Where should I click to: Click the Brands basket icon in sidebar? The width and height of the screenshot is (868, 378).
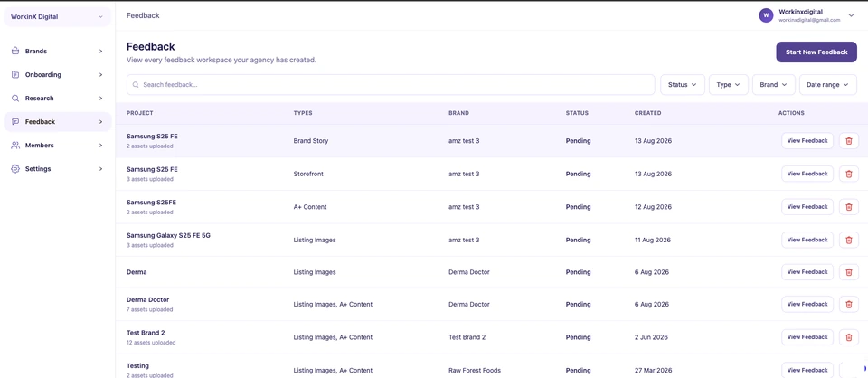tap(15, 51)
